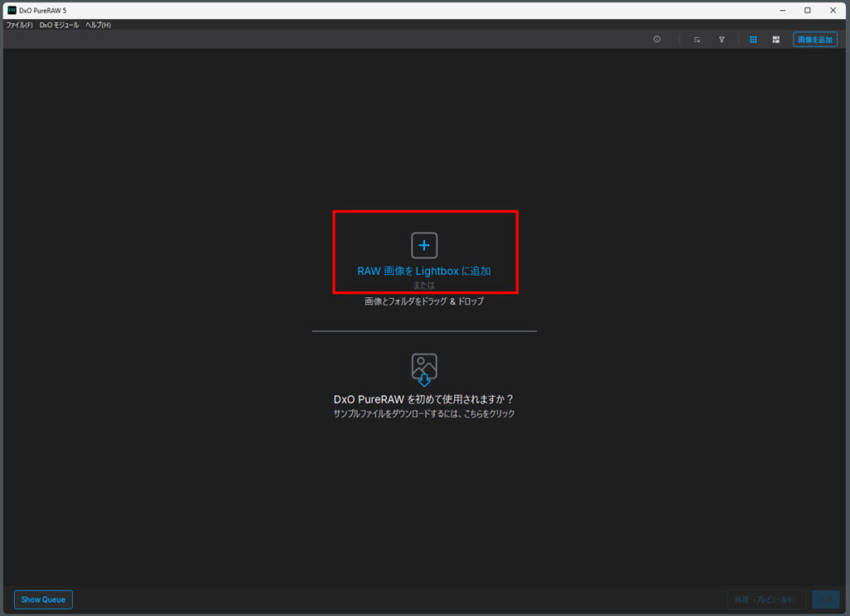Close the DxO PureRAW window
The width and height of the screenshot is (850, 616).
click(833, 10)
